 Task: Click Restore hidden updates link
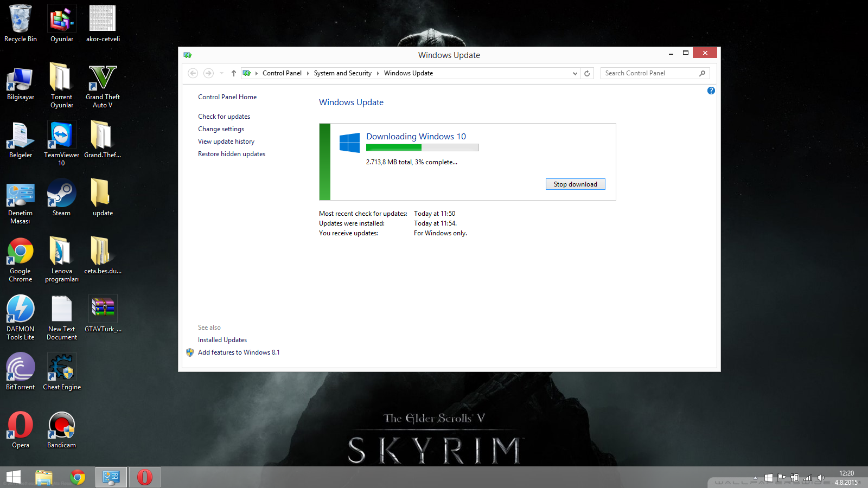pos(232,154)
